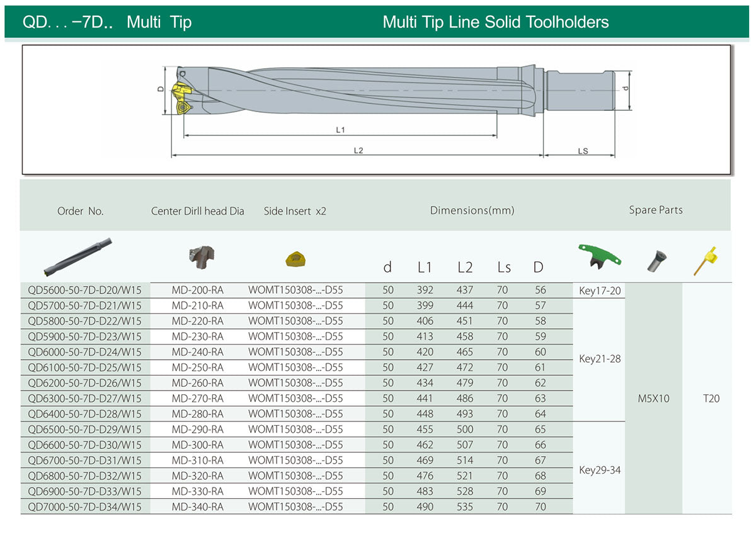Click the toolholder thumbnail under Order No.
756x536 pixels.
click(77, 256)
